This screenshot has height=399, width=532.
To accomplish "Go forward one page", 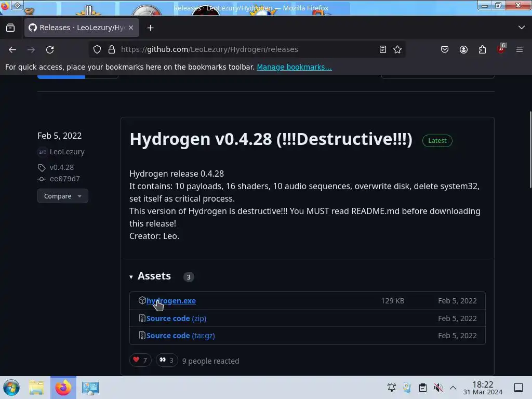I will [x=31, y=49].
